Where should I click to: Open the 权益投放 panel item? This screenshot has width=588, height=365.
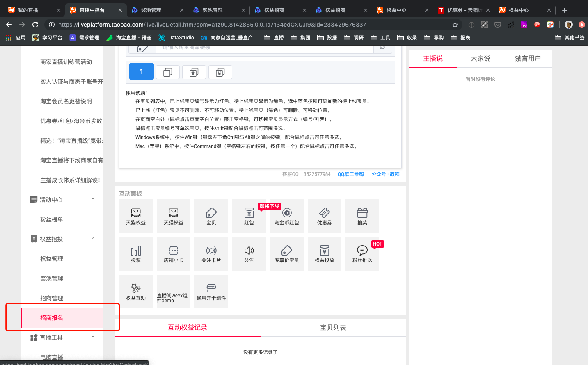pos(325,254)
